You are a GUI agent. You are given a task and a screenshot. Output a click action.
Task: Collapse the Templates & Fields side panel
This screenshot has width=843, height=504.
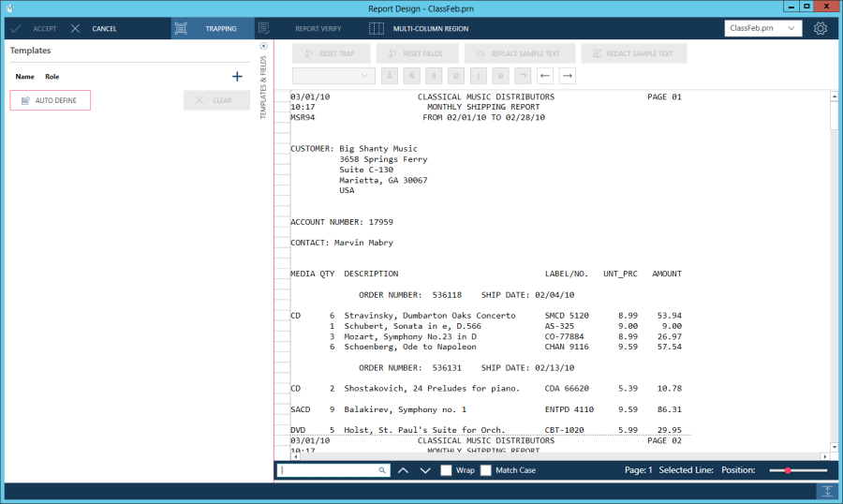coord(263,46)
